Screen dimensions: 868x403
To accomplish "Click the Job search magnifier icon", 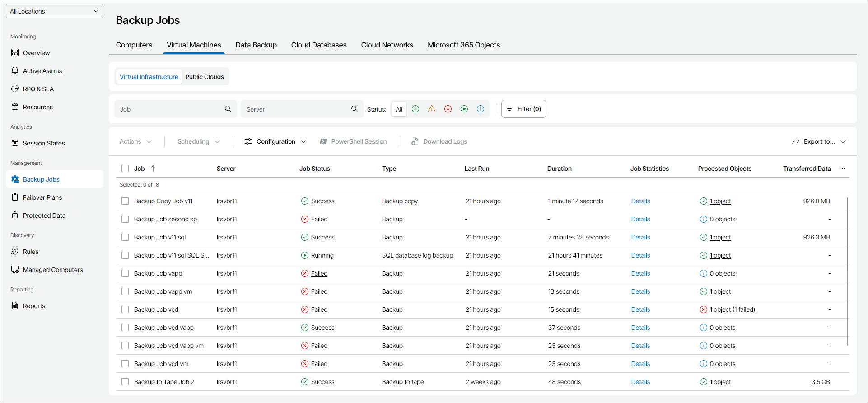I will (x=228, y=109).
